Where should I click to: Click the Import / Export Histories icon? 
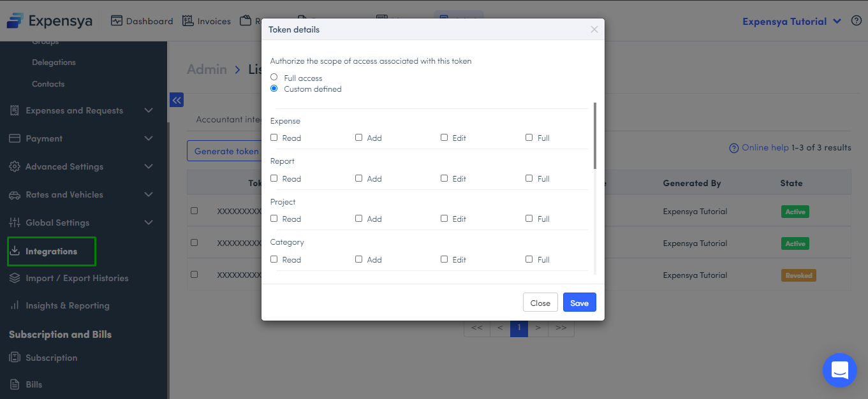click(15, 278)
